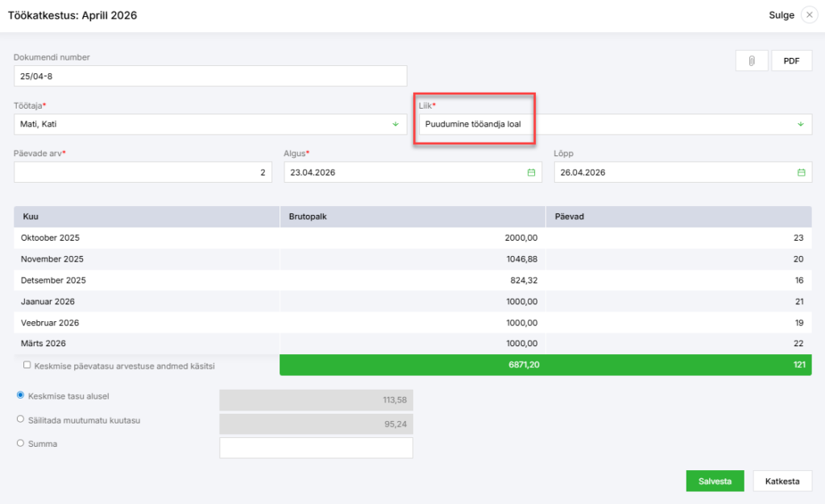Click the X icon next to Sulge
825x504 pixels.
[809, 15]
